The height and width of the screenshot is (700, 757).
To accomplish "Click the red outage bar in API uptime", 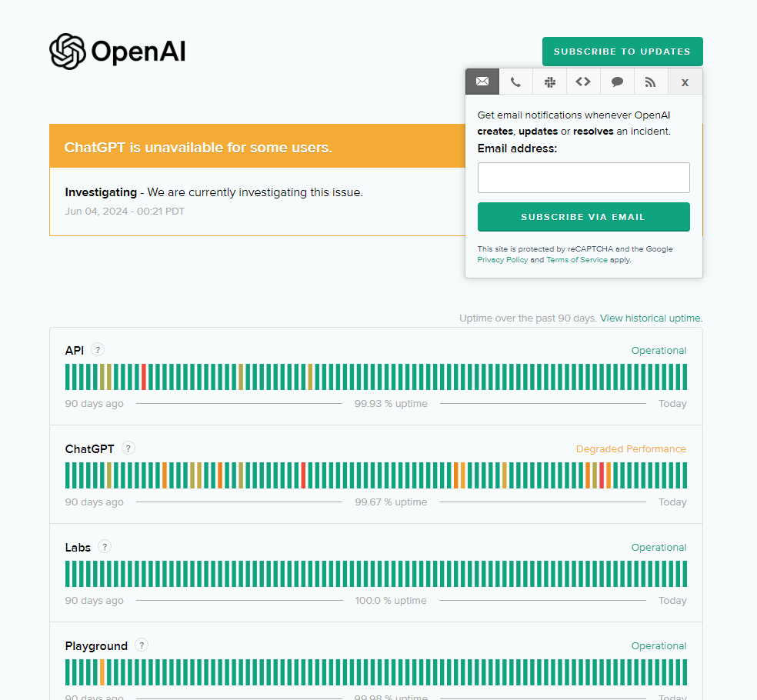I will pyautogui.click(x=144, y=377).
